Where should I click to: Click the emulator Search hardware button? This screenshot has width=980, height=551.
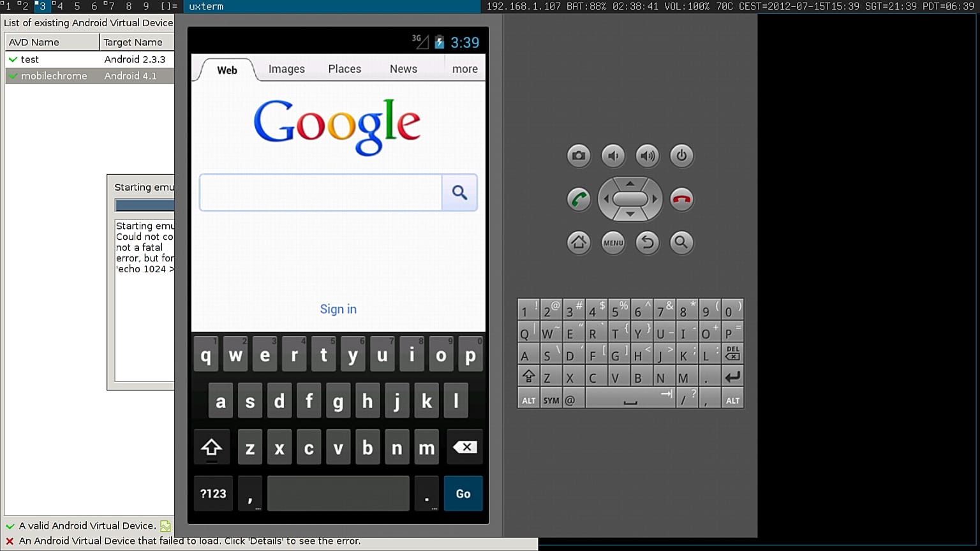click(682, 242)
